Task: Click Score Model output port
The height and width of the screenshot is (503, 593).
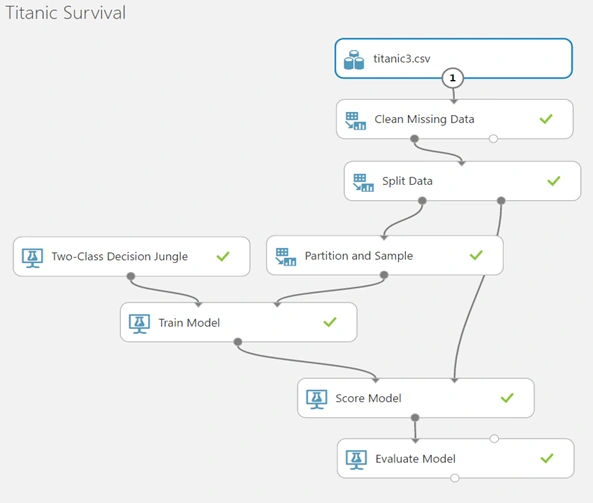Action: [x=415, y=418]
